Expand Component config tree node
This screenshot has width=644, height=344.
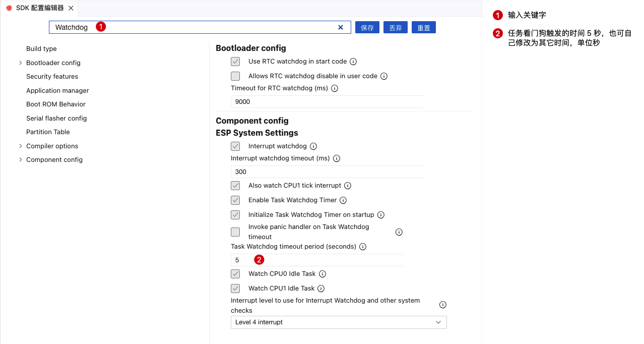coord(21,160)
